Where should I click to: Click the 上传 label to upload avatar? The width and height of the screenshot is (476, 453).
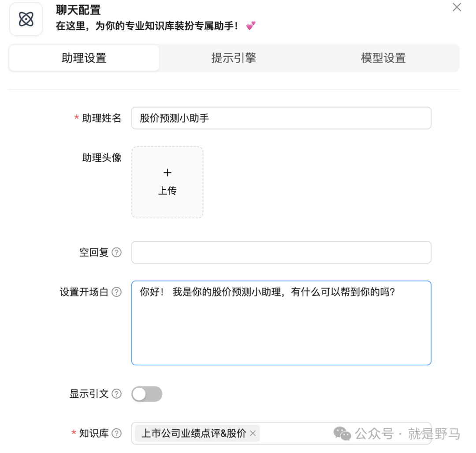click(x=167, y=191)
